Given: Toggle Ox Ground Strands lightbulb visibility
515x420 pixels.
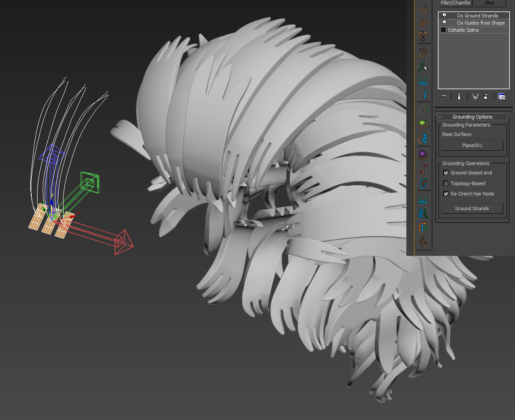Looking at the screenshot, I should coord(444,16).
